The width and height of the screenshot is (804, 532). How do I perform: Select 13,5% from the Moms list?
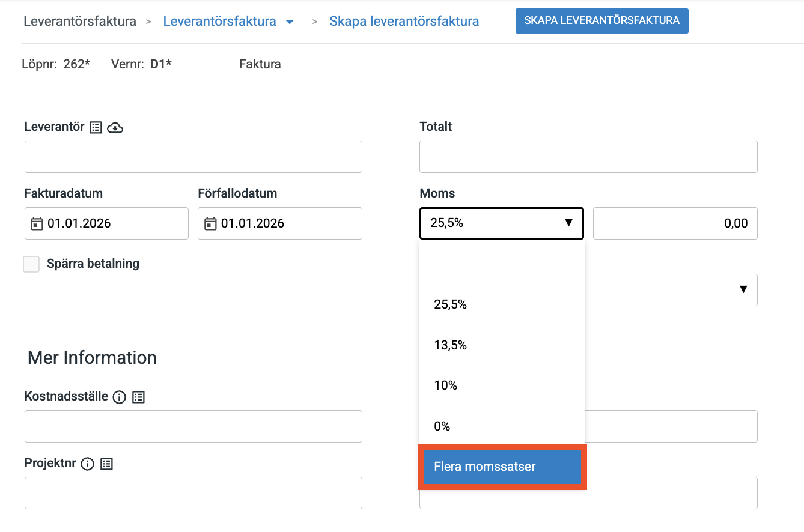(451, 345)
